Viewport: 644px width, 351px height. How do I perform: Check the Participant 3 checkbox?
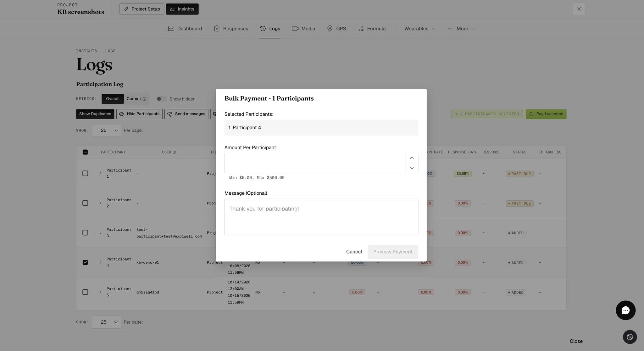click(85, 233)
